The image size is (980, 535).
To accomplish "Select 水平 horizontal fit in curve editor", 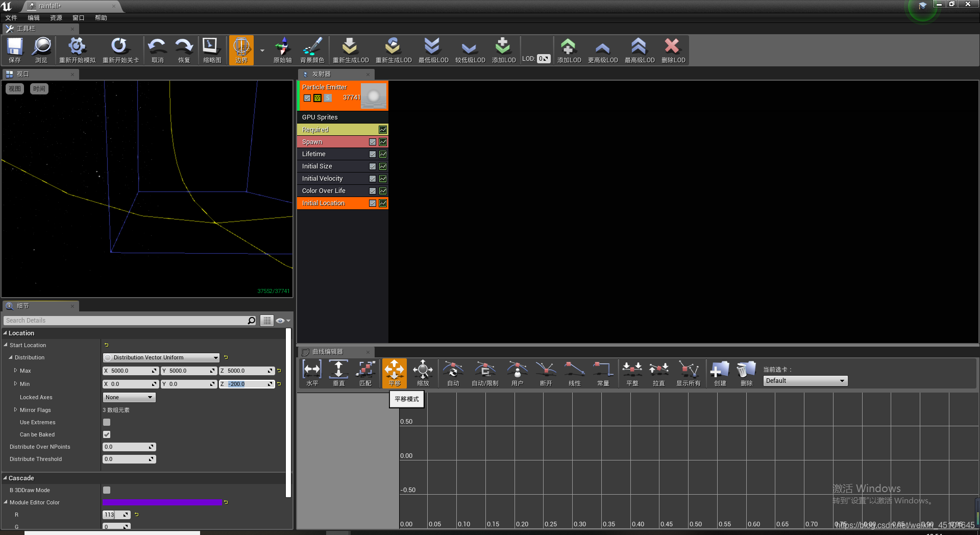I will click(312, 373).
